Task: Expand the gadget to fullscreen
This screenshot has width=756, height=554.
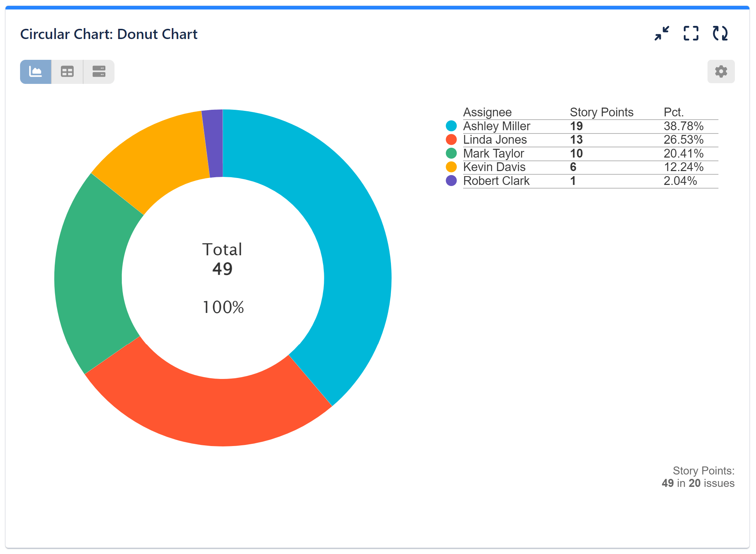Action: [x=691, y=34]
